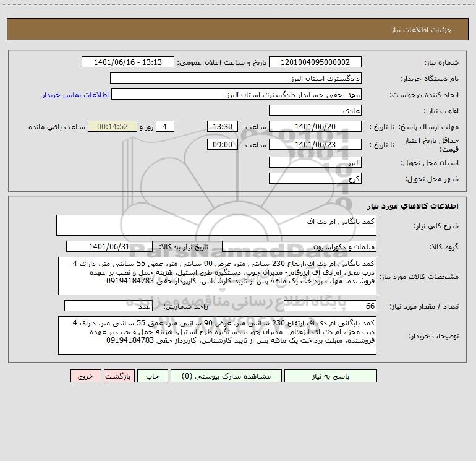The width and height of the screenshot is (476, 461).
Task: Click the need date field 1401/06/31
Action: tap(109, 246)
